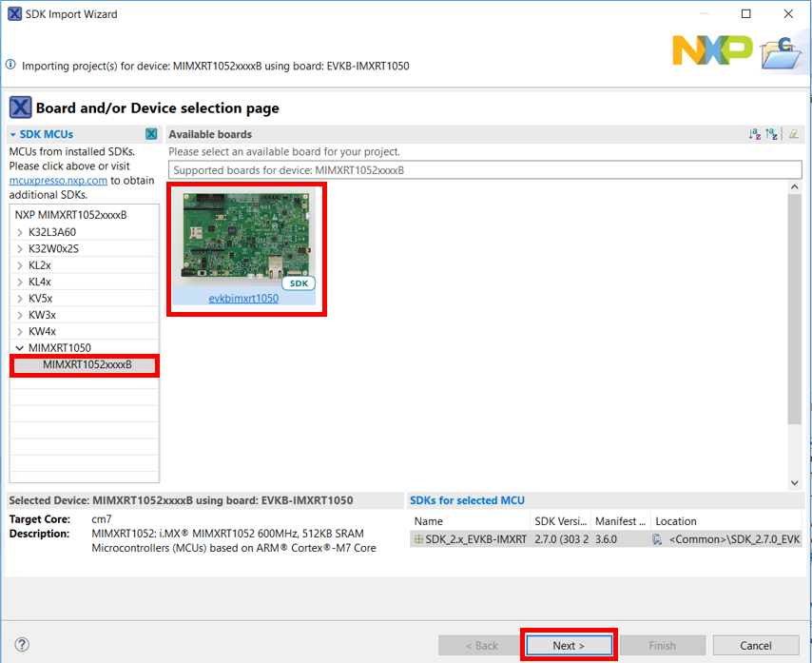Click the SDK Versi... column header
The width and height of the screenshot is (812, 663).
(x=560, y=521)
